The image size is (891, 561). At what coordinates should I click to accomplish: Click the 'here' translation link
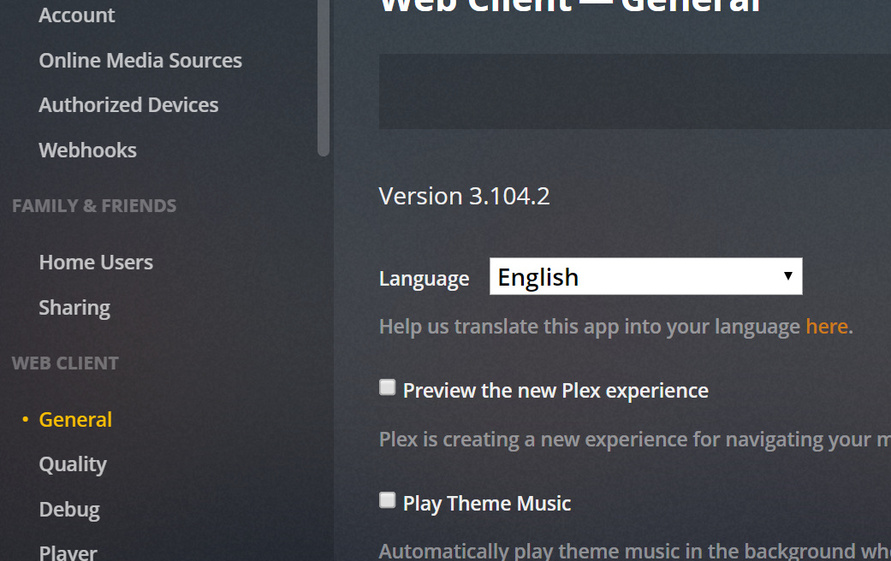pyautogui.click(x=826, y=327)
